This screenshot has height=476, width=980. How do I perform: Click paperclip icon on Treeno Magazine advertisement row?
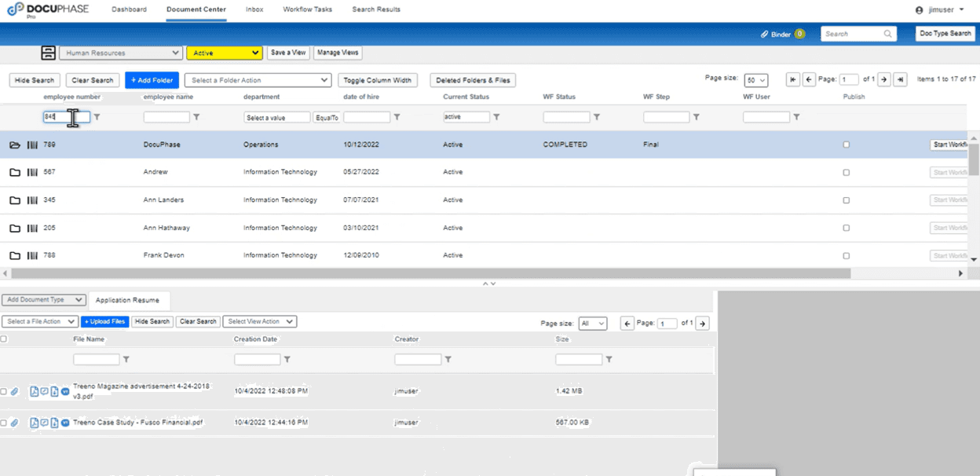[x=14, y=391]
